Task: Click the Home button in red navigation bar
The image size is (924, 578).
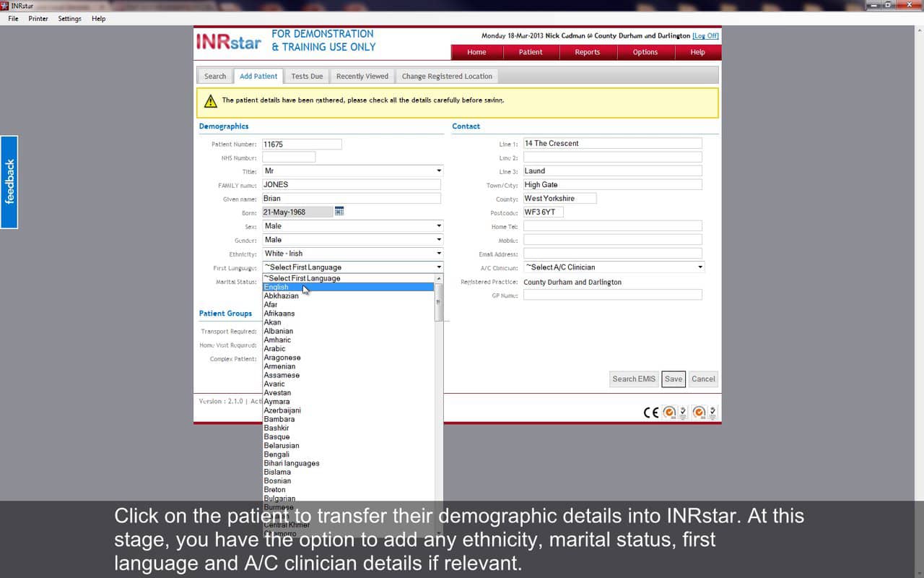Action: (476, 52)
